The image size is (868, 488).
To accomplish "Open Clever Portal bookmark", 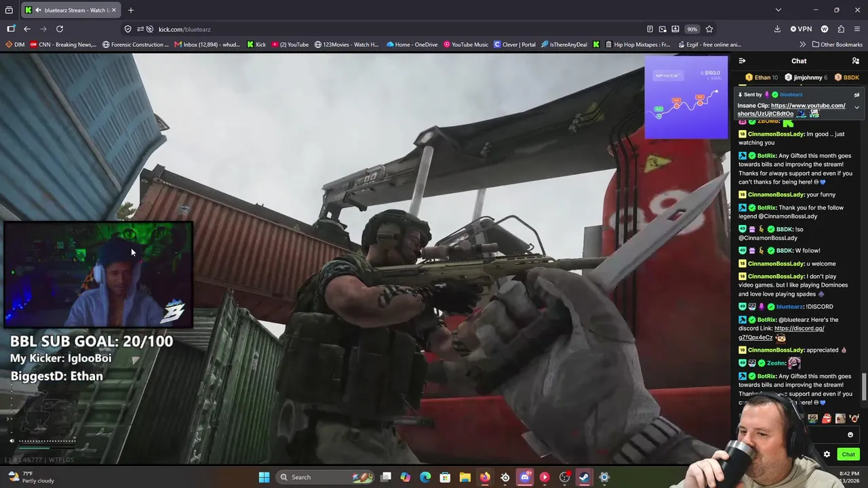I will tap(515, 45).
